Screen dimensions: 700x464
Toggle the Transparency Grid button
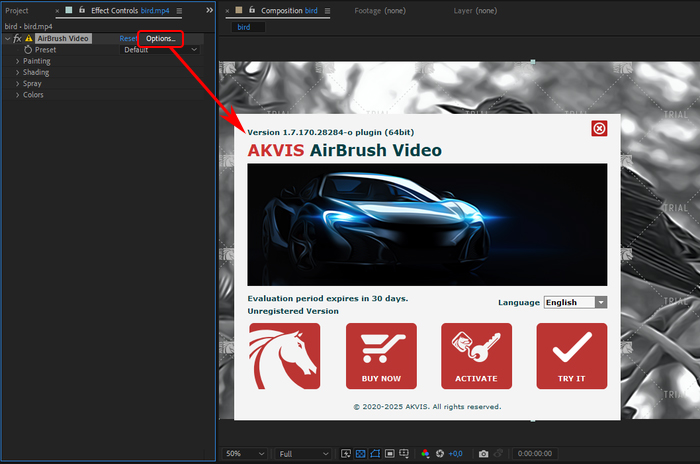361,454
